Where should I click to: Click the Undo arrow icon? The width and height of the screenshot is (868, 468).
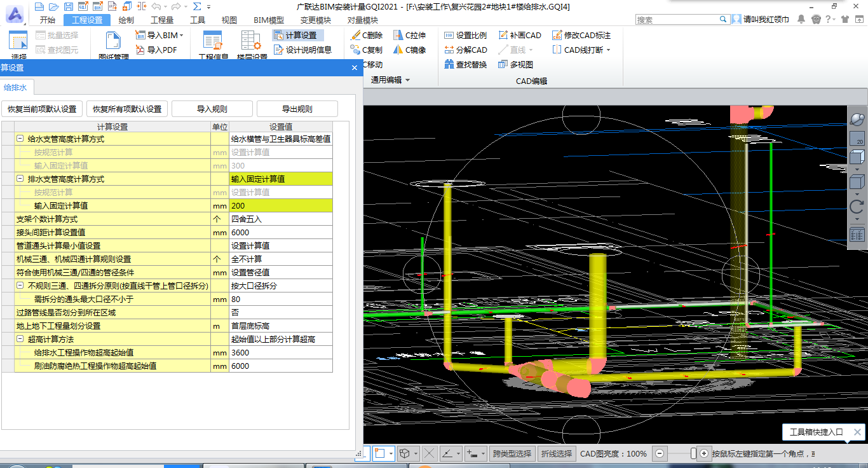pos(156,6)
